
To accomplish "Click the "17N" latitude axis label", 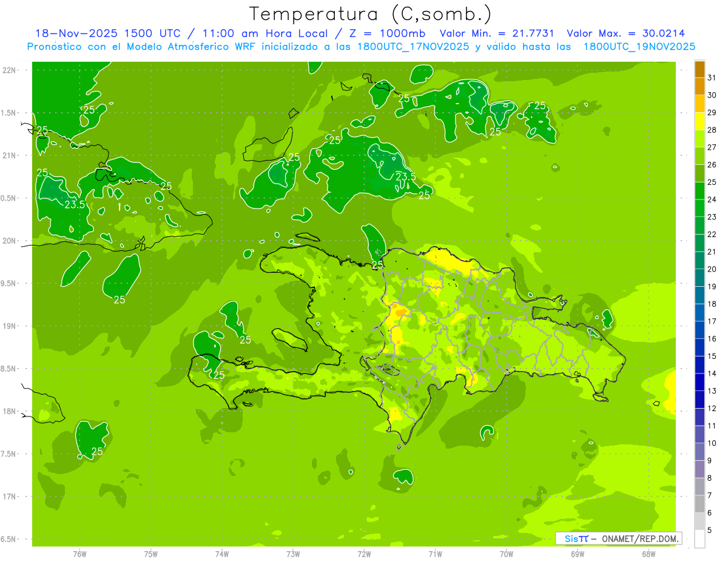I will click(10, 497).
